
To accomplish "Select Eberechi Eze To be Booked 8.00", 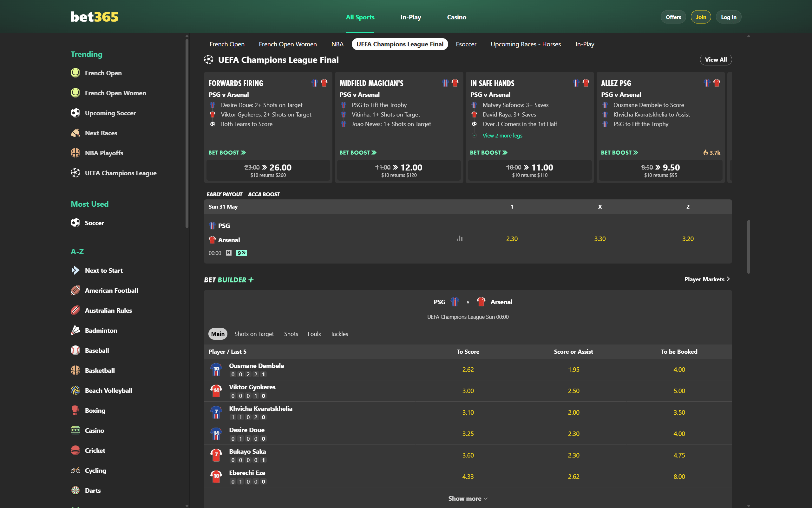I will click(x=679, y=477).
